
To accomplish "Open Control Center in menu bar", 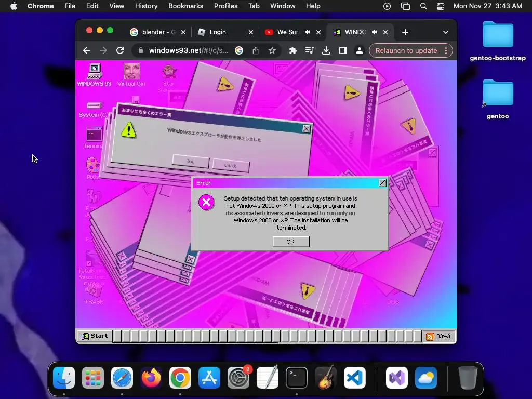I will pos(441,6).
